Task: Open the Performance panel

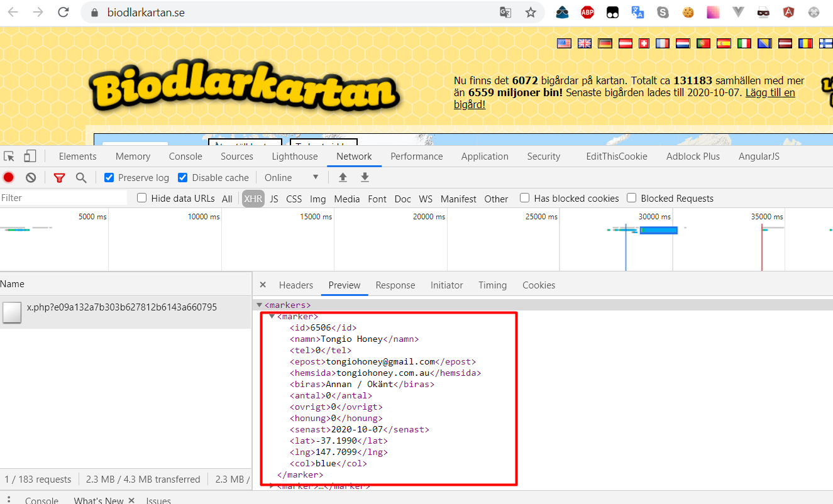Action: click(x=417, y=156)
